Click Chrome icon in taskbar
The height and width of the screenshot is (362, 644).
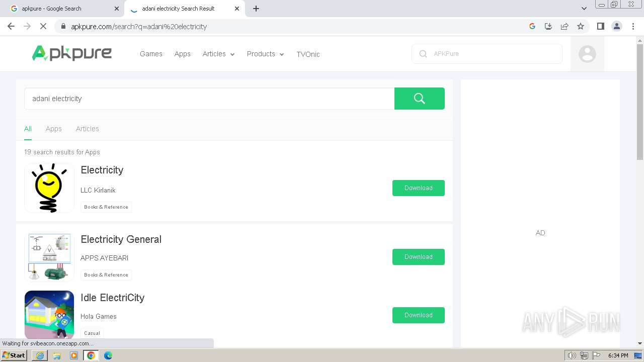tap(91, 355)
